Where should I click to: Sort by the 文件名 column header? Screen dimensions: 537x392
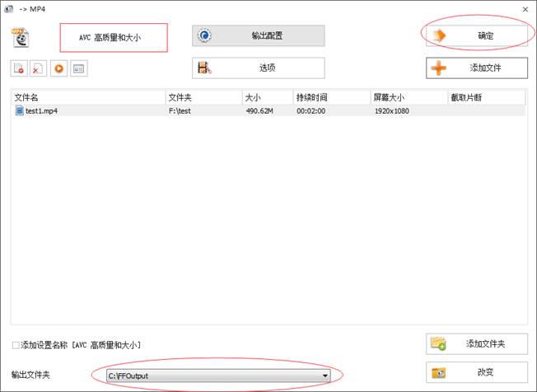(88, 97)
